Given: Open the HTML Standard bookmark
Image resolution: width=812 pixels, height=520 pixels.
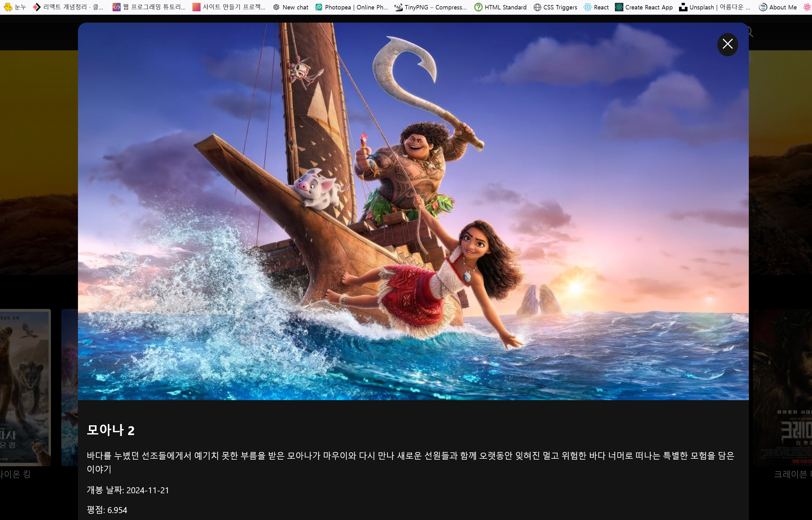Looking at the screenshot, I should pyautogui.click(x=500, y=7).
